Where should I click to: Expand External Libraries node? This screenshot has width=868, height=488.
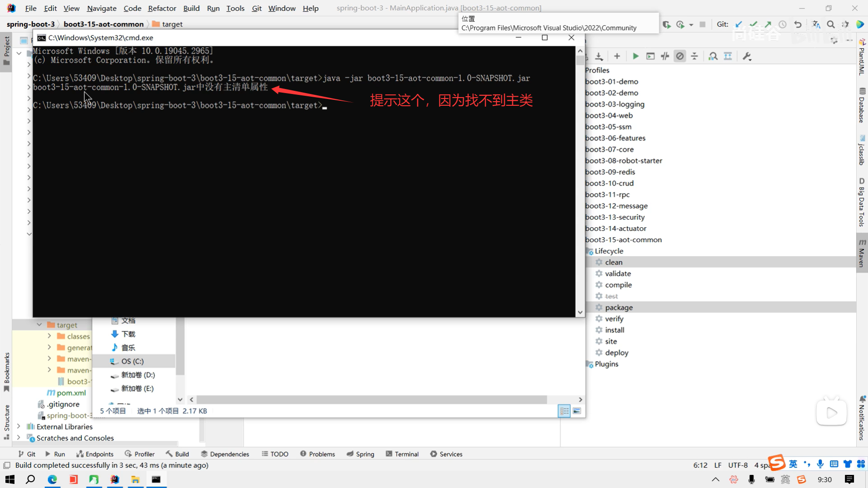(x=19, y=427)
